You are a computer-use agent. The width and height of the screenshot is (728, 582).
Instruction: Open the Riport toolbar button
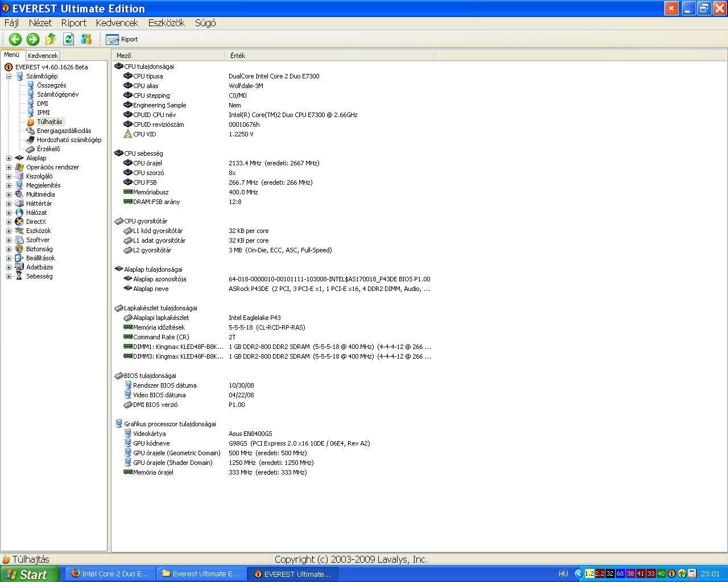pyautogui.click(x=122, y=39)
